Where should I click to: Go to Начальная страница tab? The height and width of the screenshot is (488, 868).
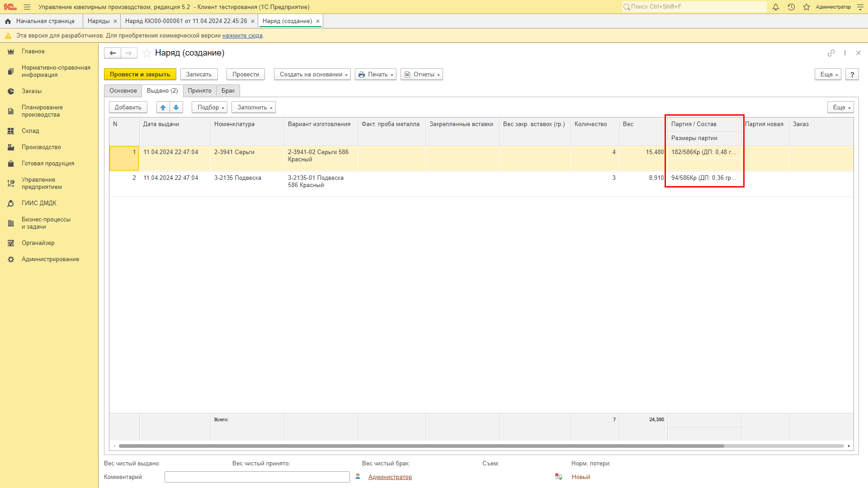[41, 21]
